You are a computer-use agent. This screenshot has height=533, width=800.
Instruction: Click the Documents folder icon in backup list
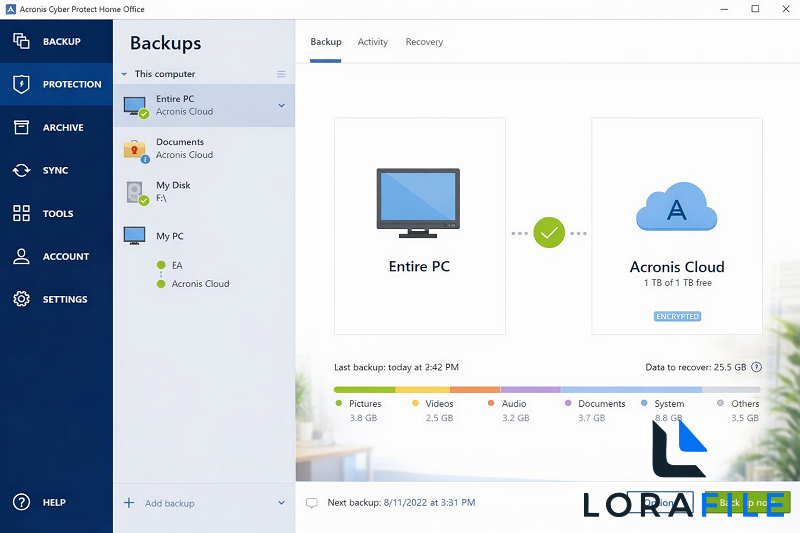(136, 150)
